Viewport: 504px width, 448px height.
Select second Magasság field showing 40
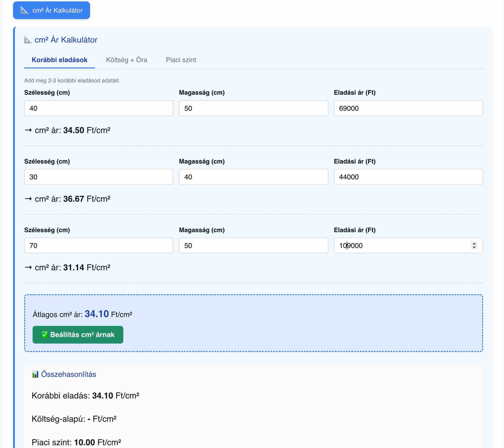[x=253, y=177]
